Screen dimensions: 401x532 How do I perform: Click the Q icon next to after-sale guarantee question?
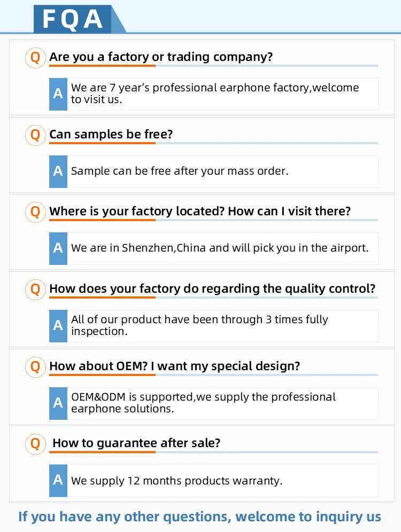(35, 443)
